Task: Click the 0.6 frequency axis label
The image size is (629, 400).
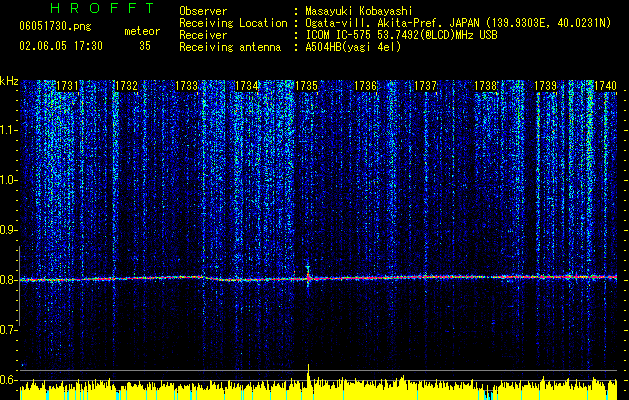Action: pos(8,380)
